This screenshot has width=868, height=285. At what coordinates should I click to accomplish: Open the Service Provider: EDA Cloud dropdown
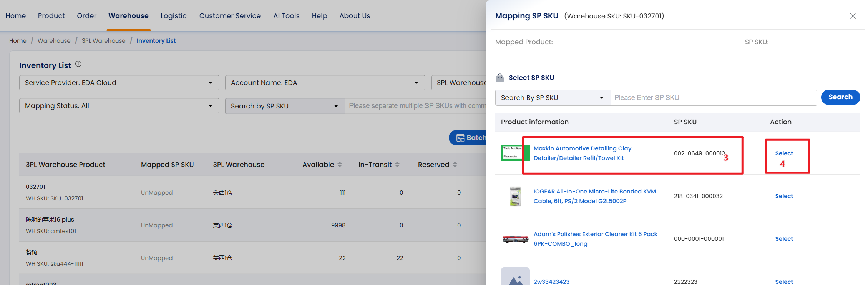point(119,83)
